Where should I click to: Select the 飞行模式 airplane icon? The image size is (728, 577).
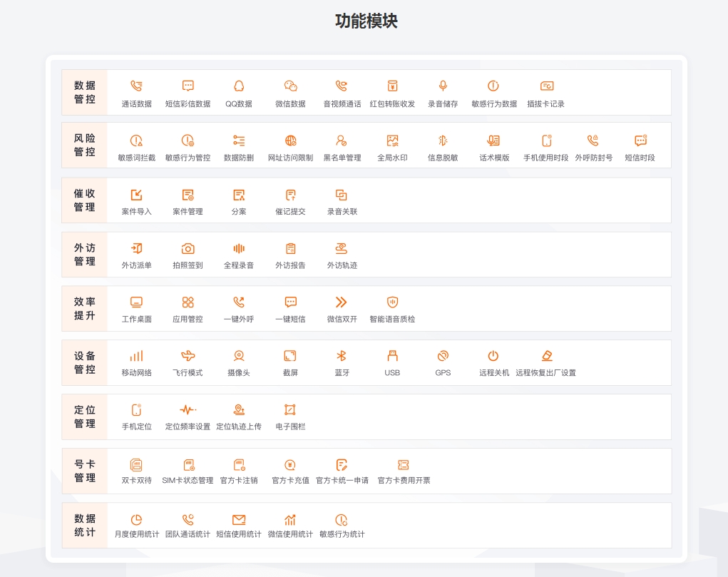(188, 356)
